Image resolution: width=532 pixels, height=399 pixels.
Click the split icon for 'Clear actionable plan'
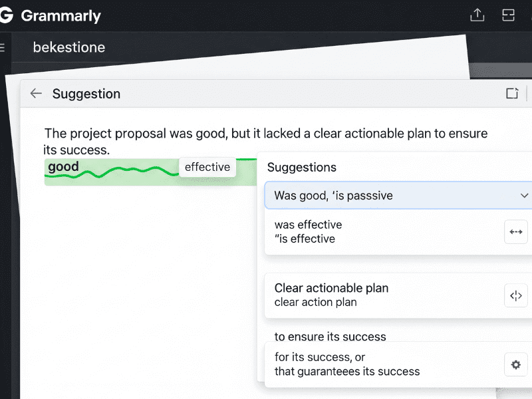tap(516, 295)
